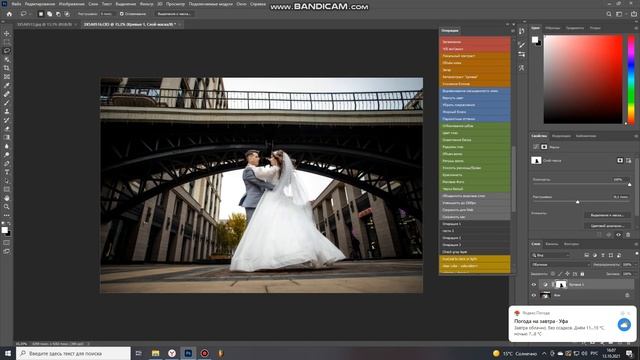Click Color Range button in Properties
Screen dimensions: 640x360
pos(607,226)
